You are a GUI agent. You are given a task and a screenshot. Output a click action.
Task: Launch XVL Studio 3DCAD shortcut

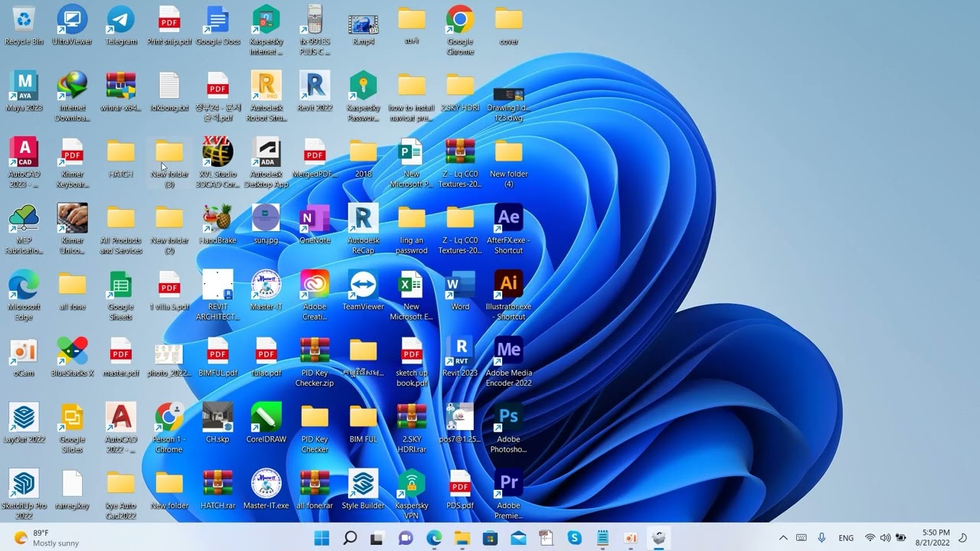(x=217, y=163)
